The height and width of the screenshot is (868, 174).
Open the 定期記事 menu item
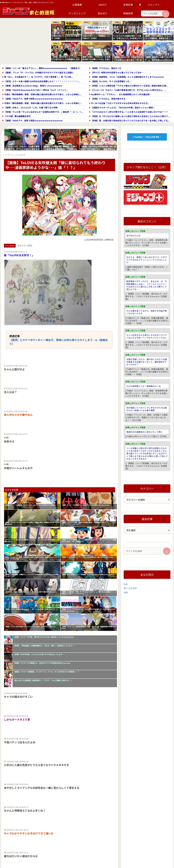(128, 5)
